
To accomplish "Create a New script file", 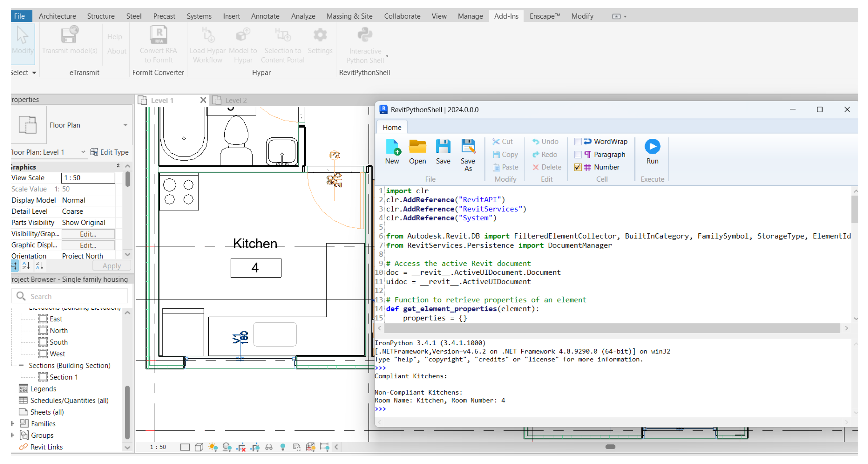I will [x=392, y=147].
